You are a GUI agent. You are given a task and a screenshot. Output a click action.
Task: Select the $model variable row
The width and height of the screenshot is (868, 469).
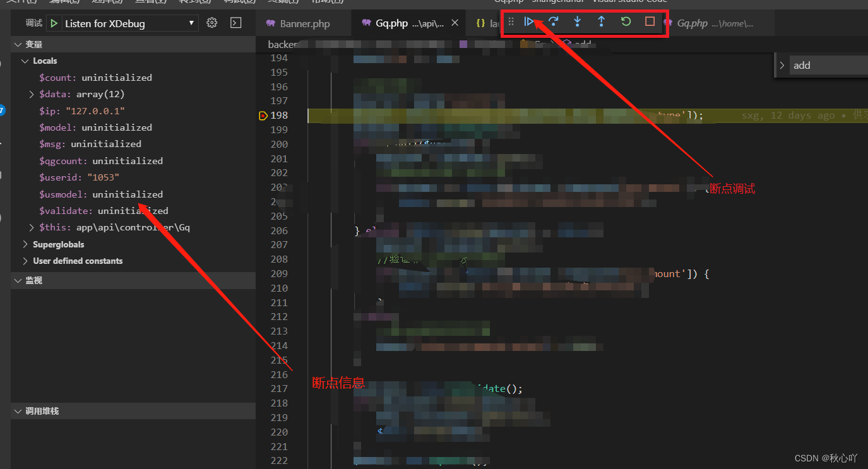133,128
